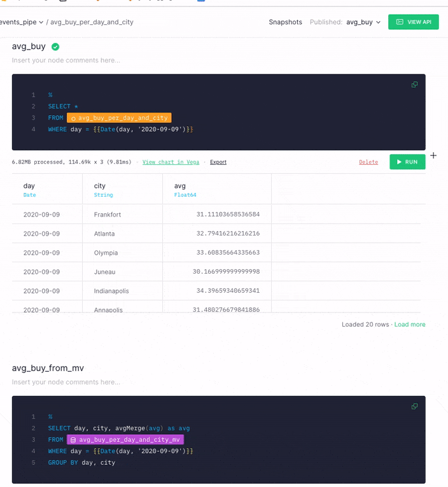Select the city column header
448x487 pixels.
tap(122, 189)
